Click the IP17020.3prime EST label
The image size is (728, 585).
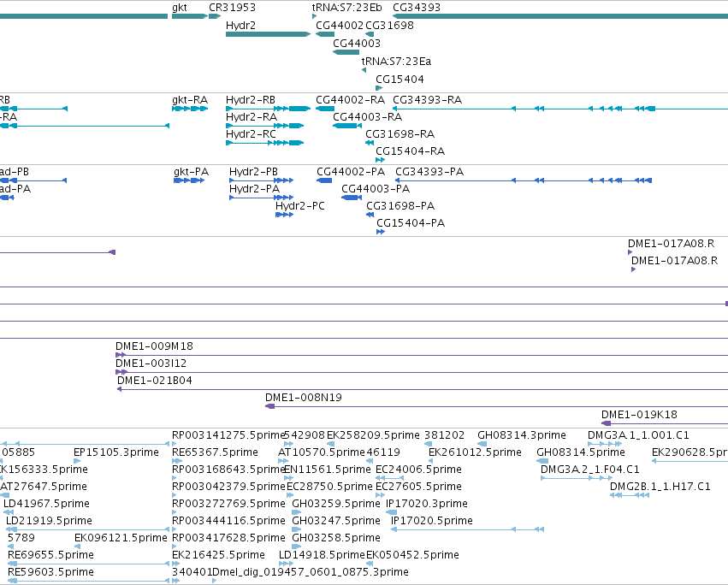pos(427,504)
